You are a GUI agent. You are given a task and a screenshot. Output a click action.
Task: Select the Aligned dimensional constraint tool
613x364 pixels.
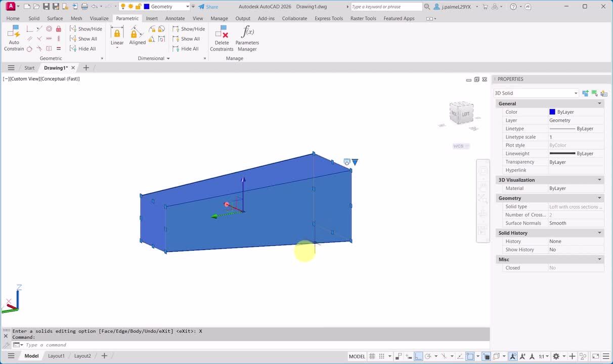[x=137, y=36]
